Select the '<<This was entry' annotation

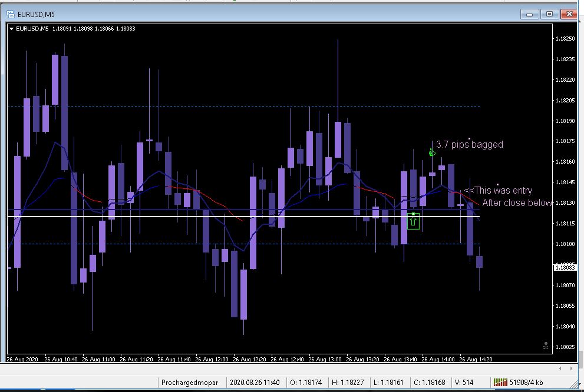pos(498,191)
